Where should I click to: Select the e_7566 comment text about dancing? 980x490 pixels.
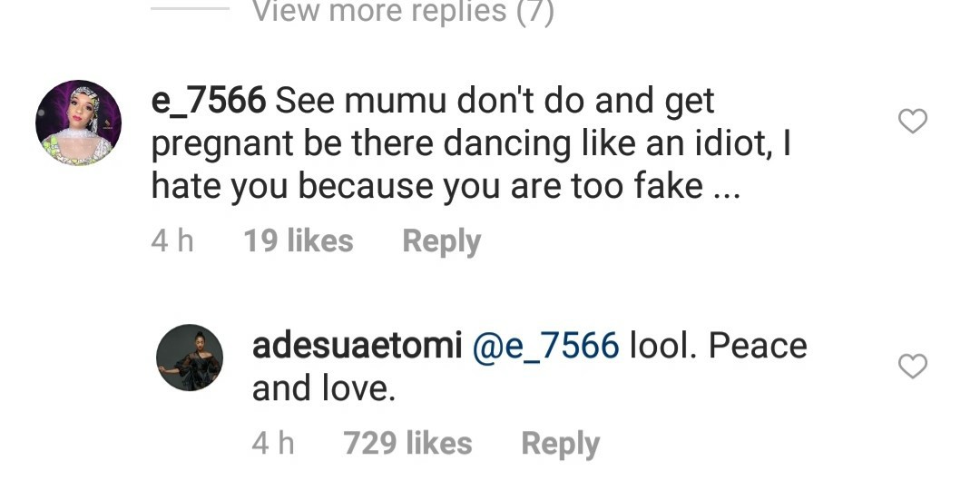pos(472,143)
